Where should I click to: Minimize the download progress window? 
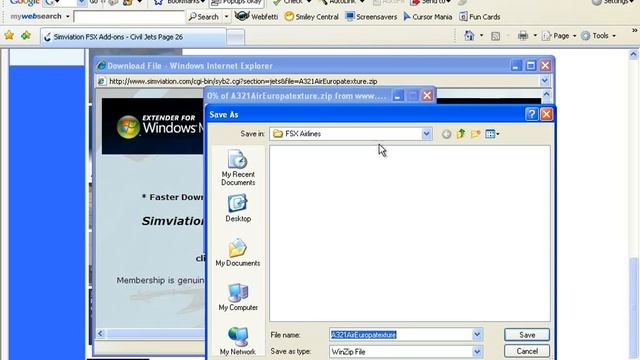398,96
